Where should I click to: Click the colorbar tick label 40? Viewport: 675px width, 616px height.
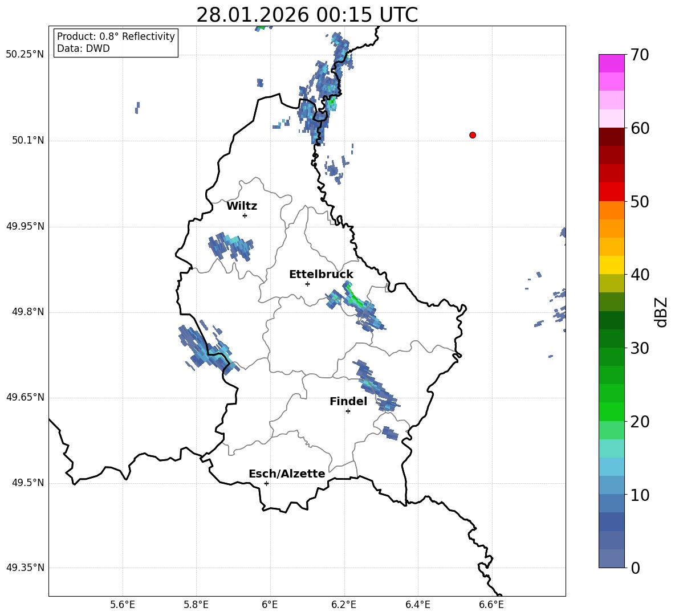point(640,275)
